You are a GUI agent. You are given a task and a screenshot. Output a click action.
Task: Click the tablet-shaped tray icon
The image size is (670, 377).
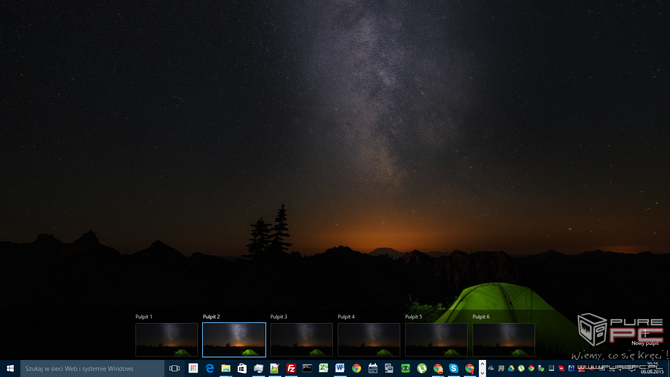click(x=551, y=368)
